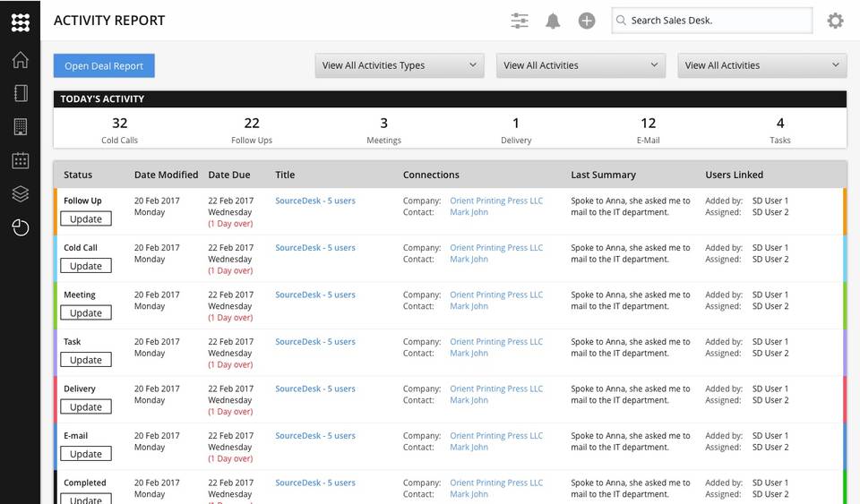The image size is (860, 504).
Task: Expand View All Activities Types dropdown
Action: [400, 65]
